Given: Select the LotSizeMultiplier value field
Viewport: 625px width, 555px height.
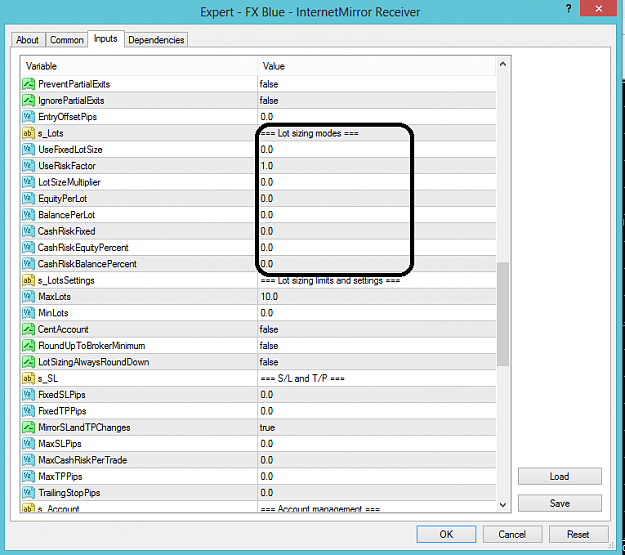Looking at the screenshot, I should click(377, 182).
